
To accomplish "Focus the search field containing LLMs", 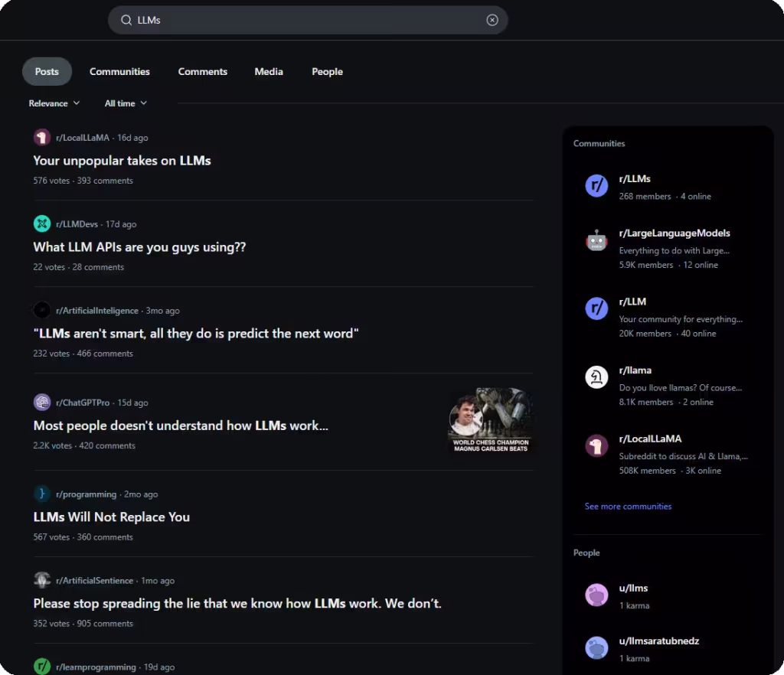I will click(x=308, y=20).
